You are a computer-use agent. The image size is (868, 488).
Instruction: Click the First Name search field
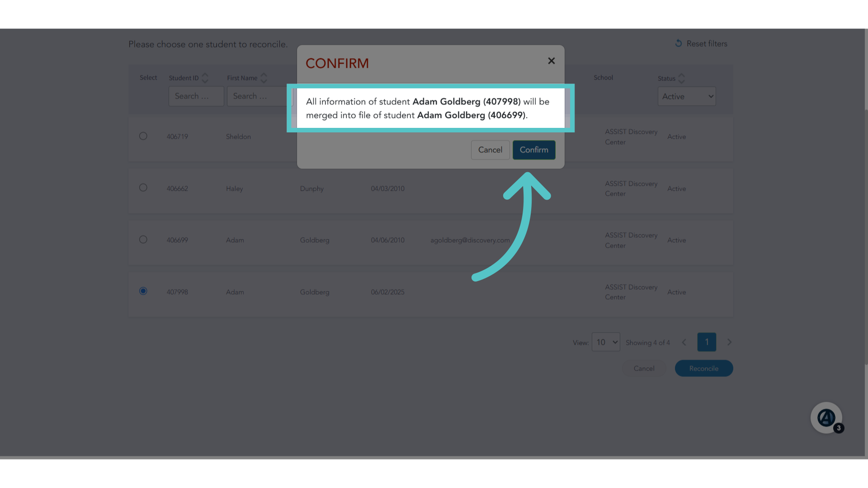260,96
